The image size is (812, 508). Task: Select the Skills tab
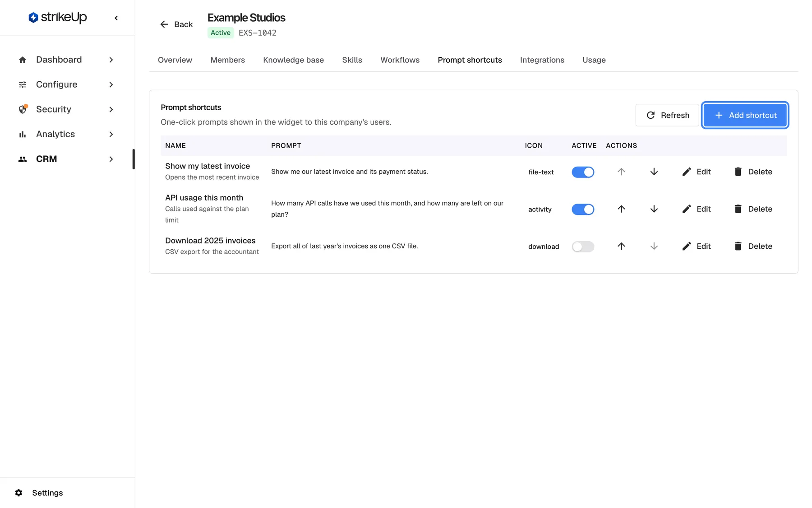point(352,60)
